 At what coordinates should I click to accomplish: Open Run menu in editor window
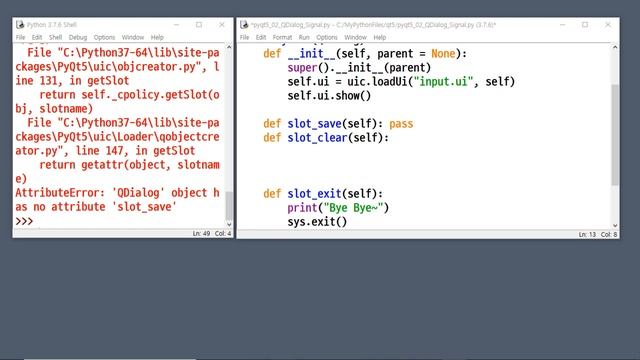coord(304,37)
